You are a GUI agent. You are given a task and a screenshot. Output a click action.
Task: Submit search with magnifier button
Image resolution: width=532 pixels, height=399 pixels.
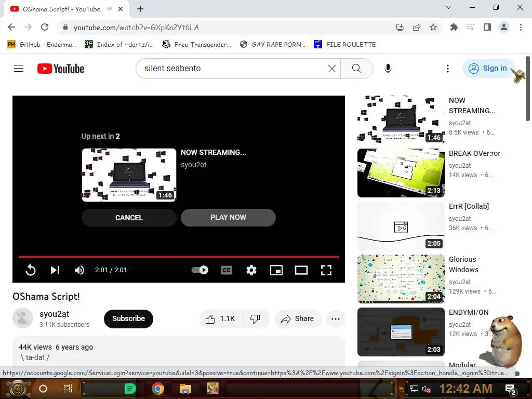[356, 69]
